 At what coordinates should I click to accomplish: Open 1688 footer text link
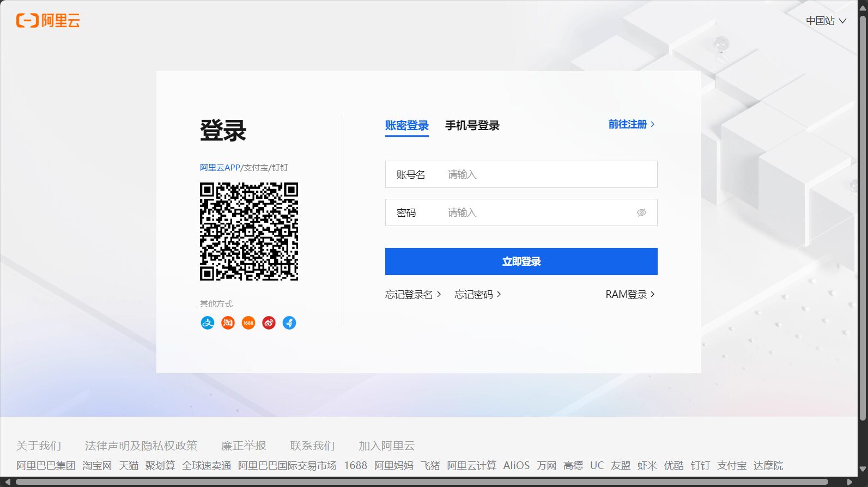(x=355, y=465)
